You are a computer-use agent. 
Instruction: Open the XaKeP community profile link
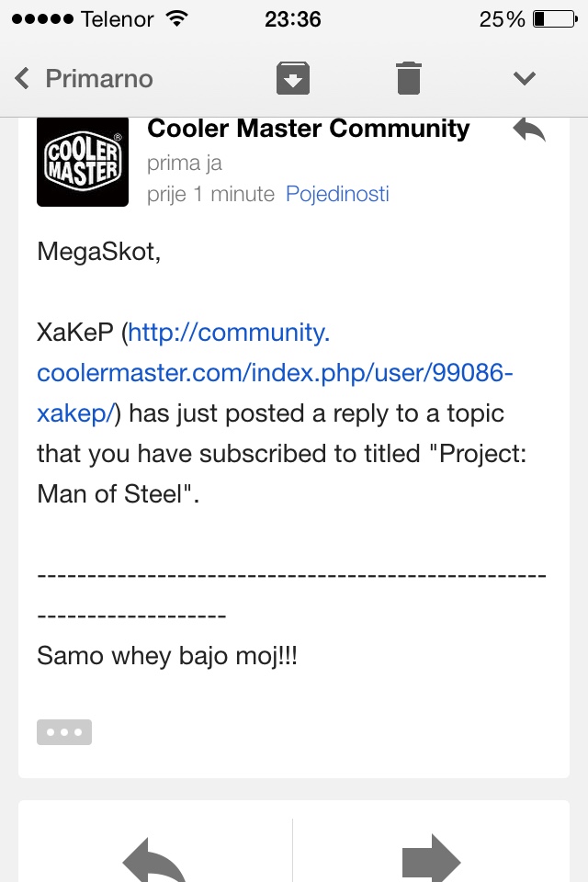coord(275,373)
